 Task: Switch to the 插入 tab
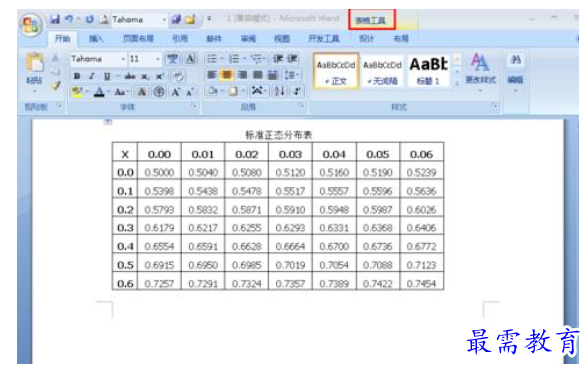pyautogui.click(x=96, y=38)
